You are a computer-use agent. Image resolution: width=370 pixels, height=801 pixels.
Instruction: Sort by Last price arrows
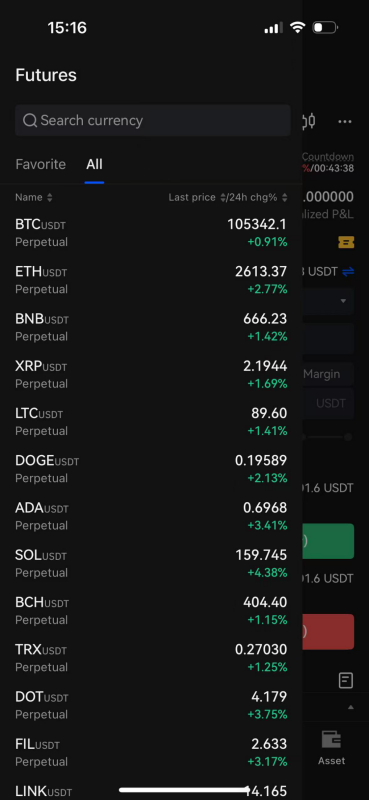click(x=223, y=197)
